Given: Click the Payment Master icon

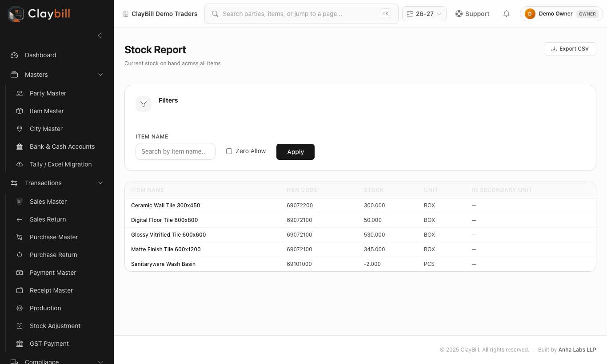Looking at the screenshot, I should (20, 273).
